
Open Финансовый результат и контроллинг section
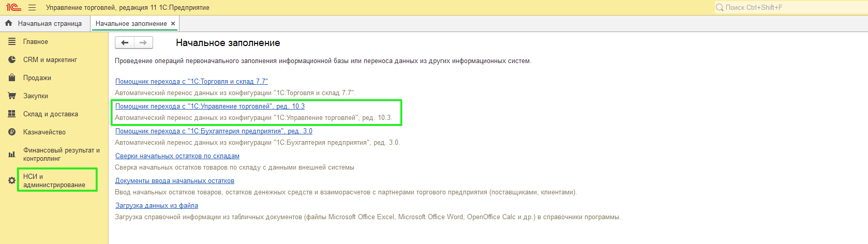pos(62,154)
